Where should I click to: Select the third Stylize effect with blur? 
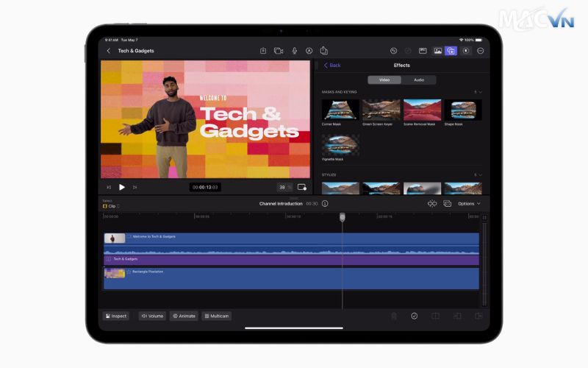pyautogui.click(x=422, y=188)
